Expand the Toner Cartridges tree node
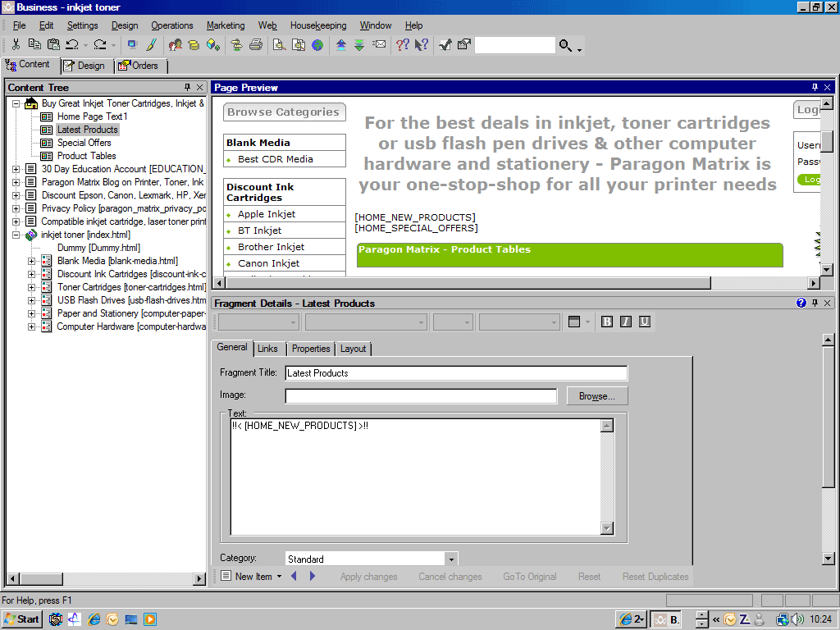This screenshot has height=630, width=840. click(32, 287)
